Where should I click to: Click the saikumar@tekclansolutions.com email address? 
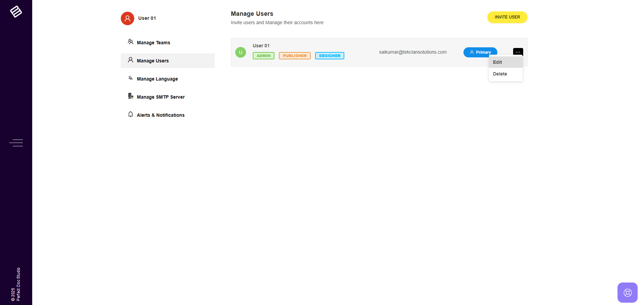tap(413, 52)
